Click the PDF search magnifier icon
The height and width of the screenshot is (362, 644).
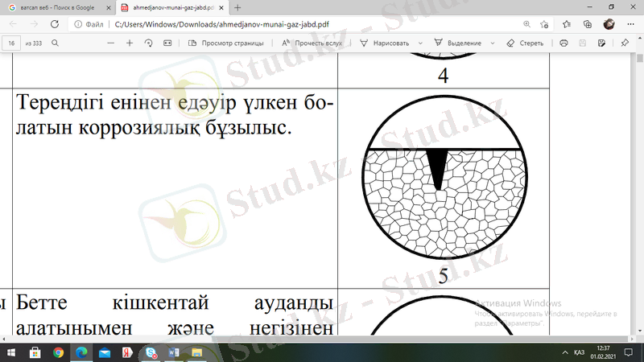(55, 43)
